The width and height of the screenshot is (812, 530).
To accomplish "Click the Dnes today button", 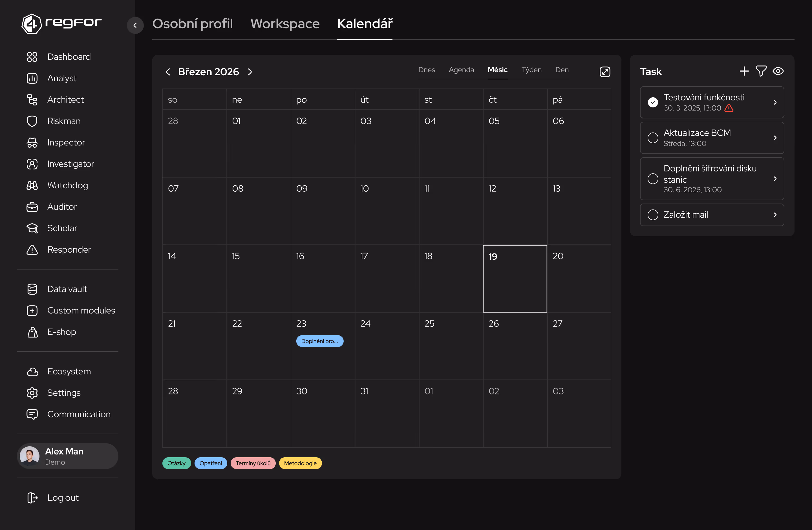I will tap(427, 70).
